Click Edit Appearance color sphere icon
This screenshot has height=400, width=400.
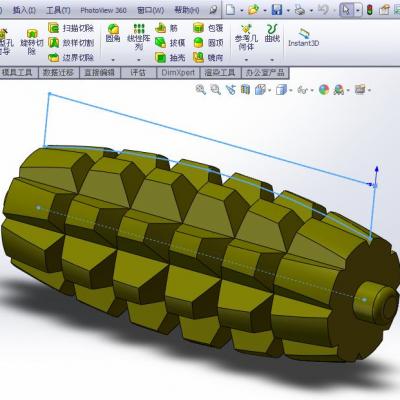point(324,89)
